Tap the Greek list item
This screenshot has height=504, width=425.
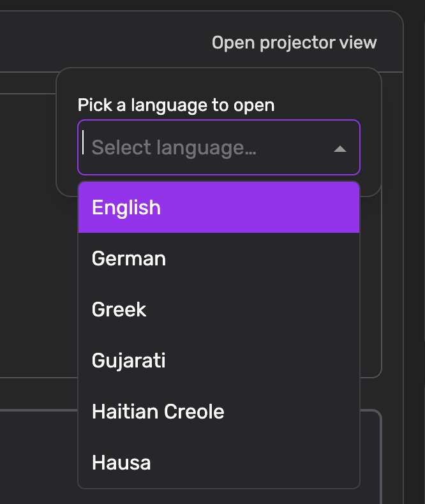219,309
